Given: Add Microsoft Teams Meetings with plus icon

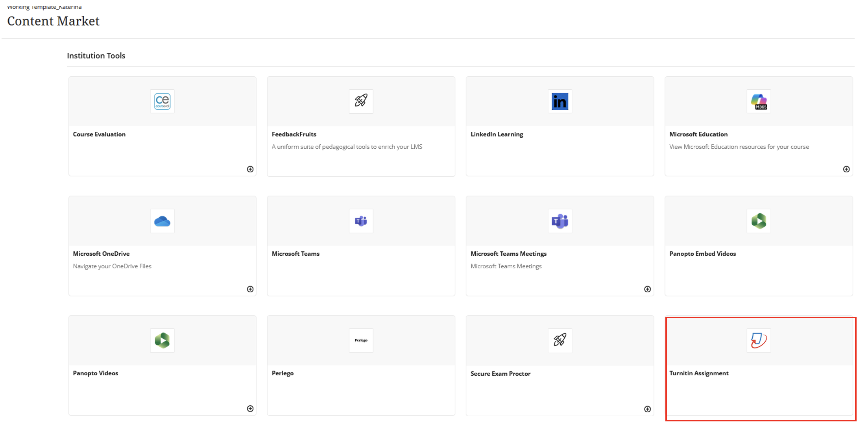Looking at the screenshot, I should 648,289.
